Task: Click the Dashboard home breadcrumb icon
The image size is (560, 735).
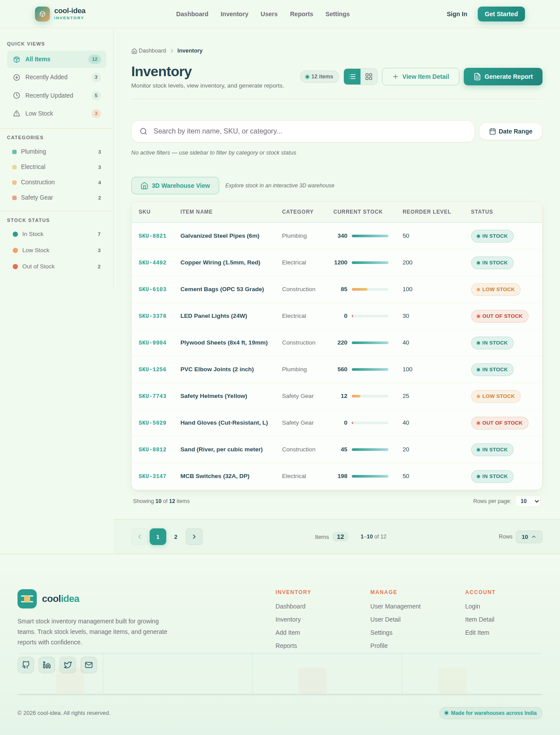Action: pyautogui.click(x=134, y=51)
